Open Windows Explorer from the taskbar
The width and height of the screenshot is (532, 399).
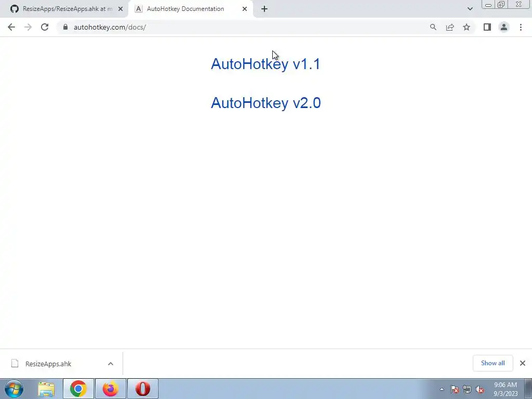(46, 389)
